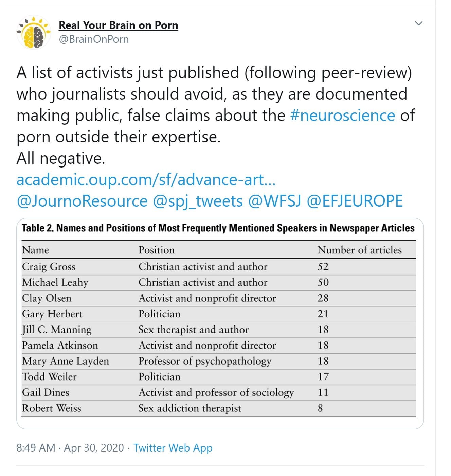Open the tweet options chevron menu
The height and width of the screenshot is (476, 451).
(419, 23)
